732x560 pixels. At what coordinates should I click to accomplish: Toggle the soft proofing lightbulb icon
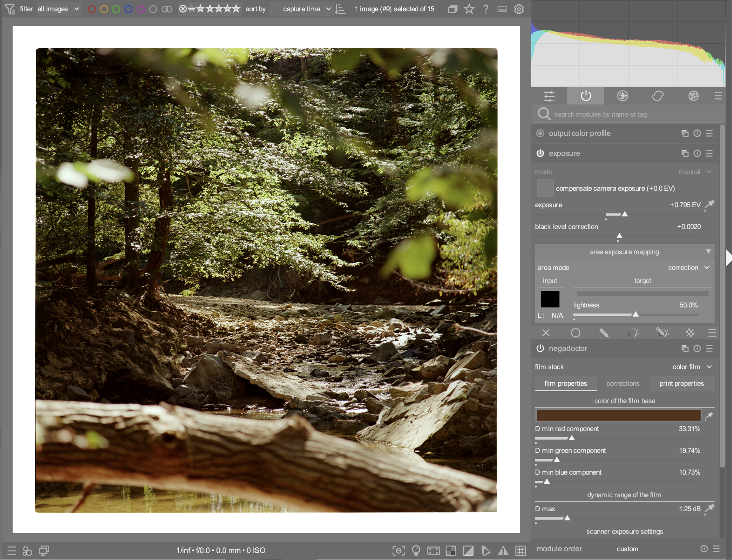coord(416,550)
